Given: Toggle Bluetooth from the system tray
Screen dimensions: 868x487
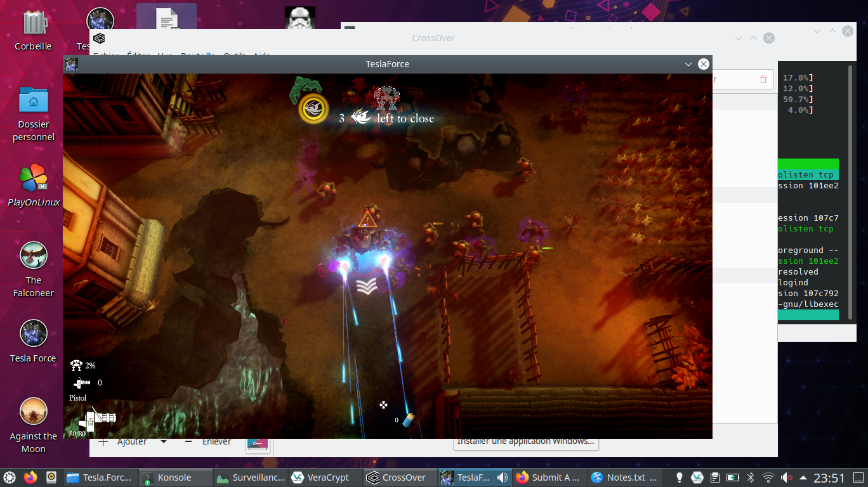Looking at the screenshot, I should coord(750,477).
